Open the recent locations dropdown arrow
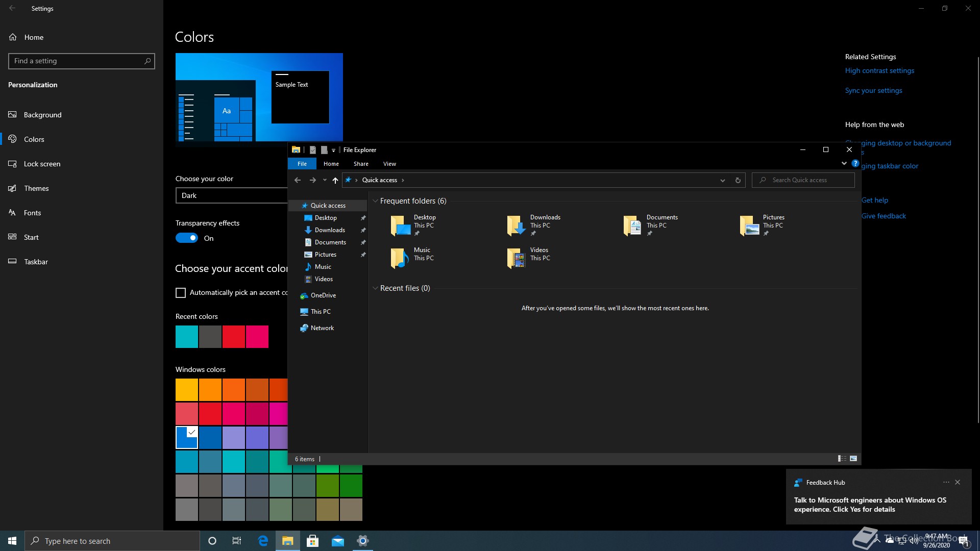Screen dimensions: 980x551 point(325,180)
